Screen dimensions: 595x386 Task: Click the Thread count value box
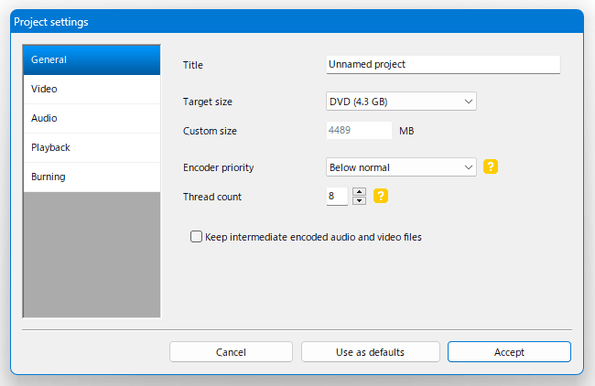click(337, 196)
